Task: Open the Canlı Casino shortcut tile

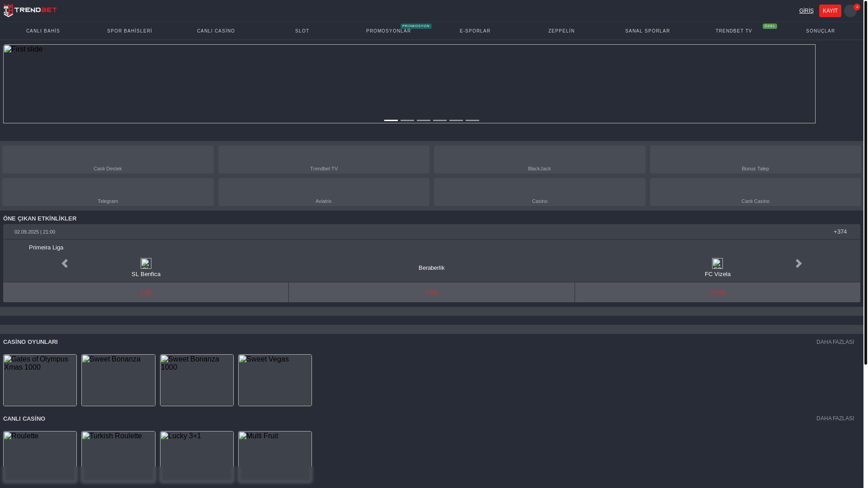Action: tap(755, 192)
